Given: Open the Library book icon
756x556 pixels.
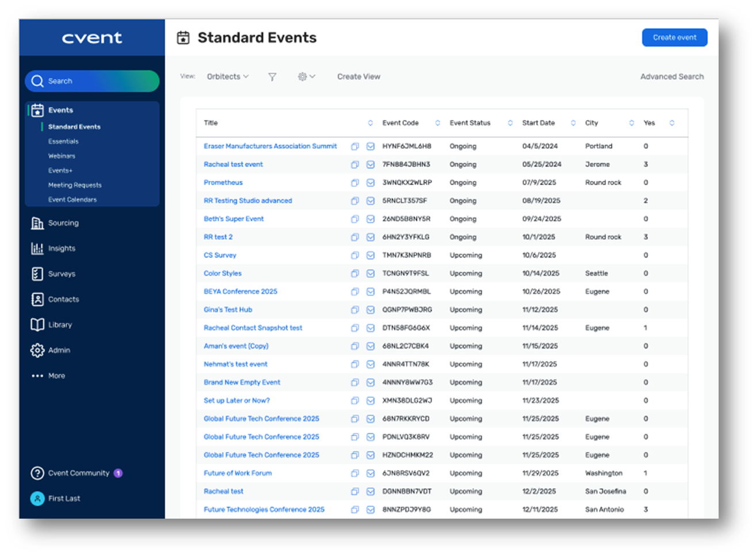Looking at the screenshot, I should pos(37,325).
